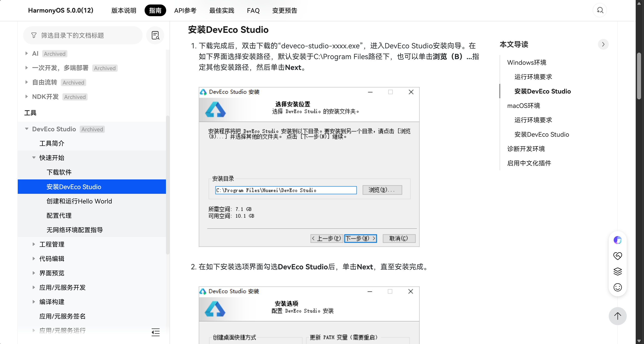
Task: Go to the FAQ tab
Action: point(253,11)
